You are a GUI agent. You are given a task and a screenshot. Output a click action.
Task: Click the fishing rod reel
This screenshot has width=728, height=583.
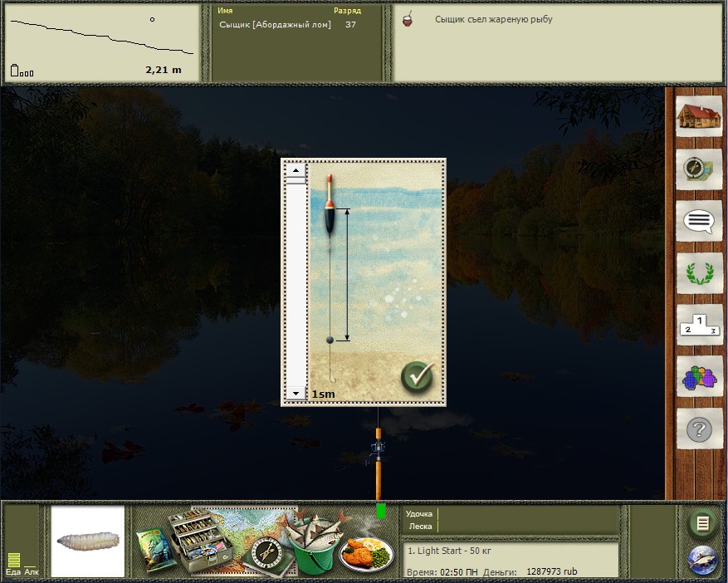click(378, 454)
